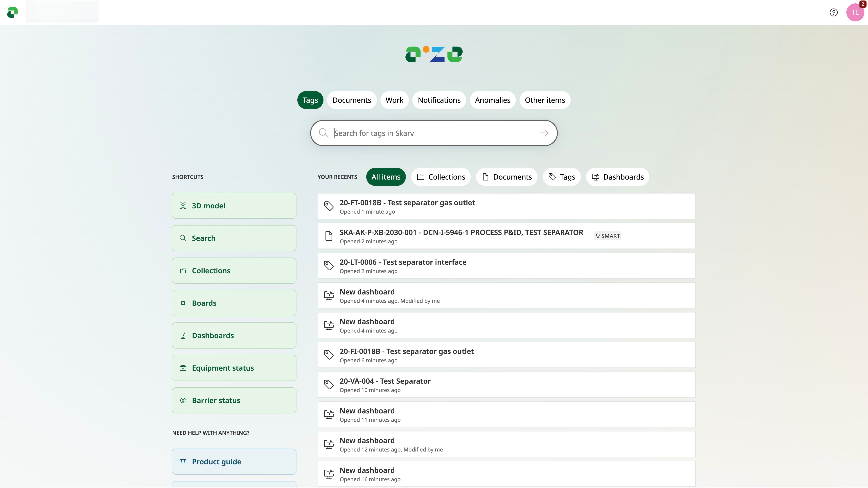The image size is (868, 488).
Task: Click the SMART badge on P&ID document
Action: click(608, 236)
